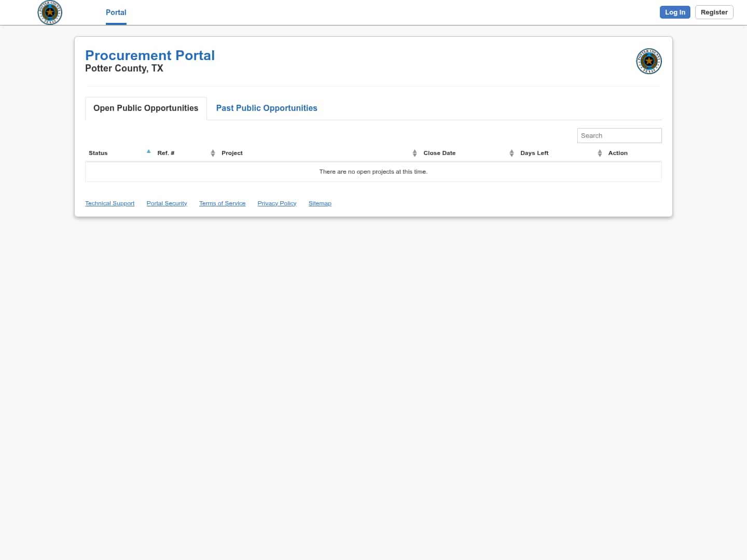Switch to Past Public Opportunities tab

tap(267, 108)
